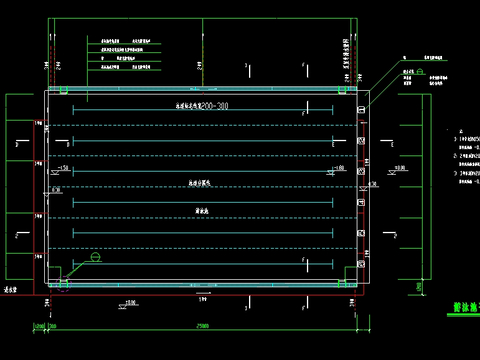
Task: Select the topmost square fixture symbol on right wall
Action: 361,109
